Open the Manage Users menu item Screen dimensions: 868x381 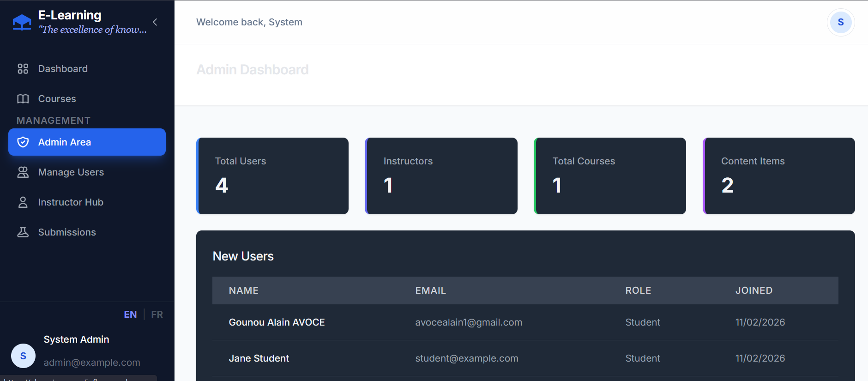pos(71,172)
